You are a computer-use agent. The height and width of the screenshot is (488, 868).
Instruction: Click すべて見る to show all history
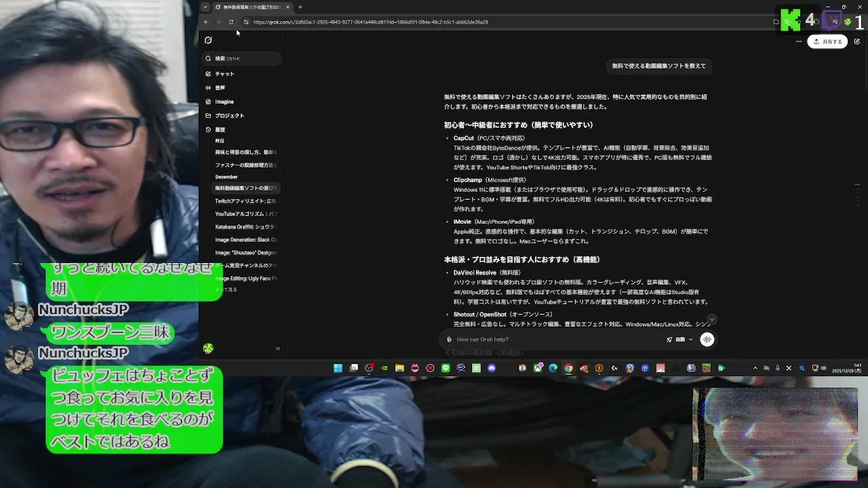click(x=226, y=289)
